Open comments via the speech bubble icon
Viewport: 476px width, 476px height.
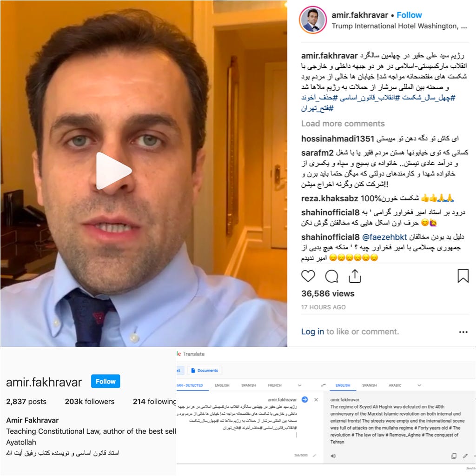tap(331, 276)
